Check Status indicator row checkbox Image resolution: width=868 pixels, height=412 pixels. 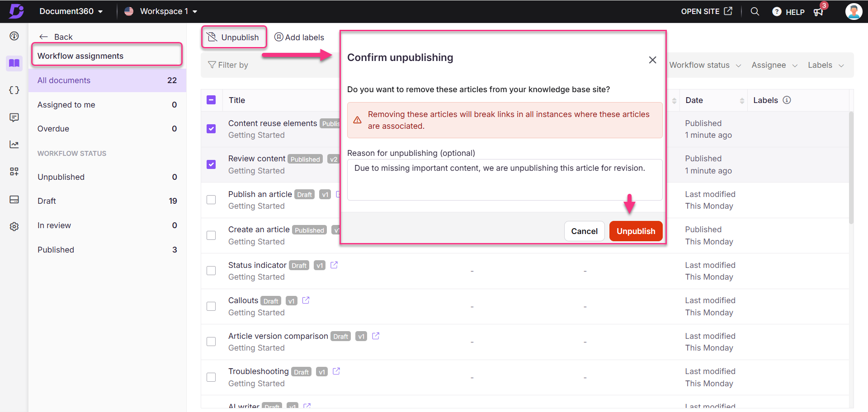coord(211,271)
